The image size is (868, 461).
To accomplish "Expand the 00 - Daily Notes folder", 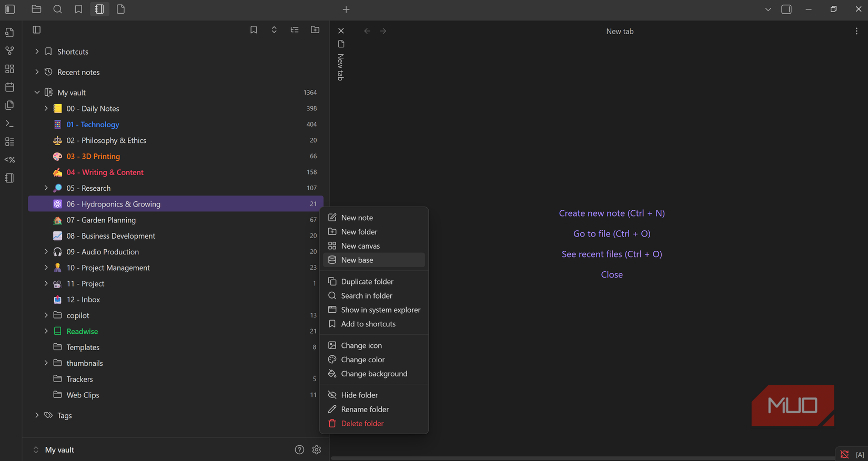I will [46, 108].
